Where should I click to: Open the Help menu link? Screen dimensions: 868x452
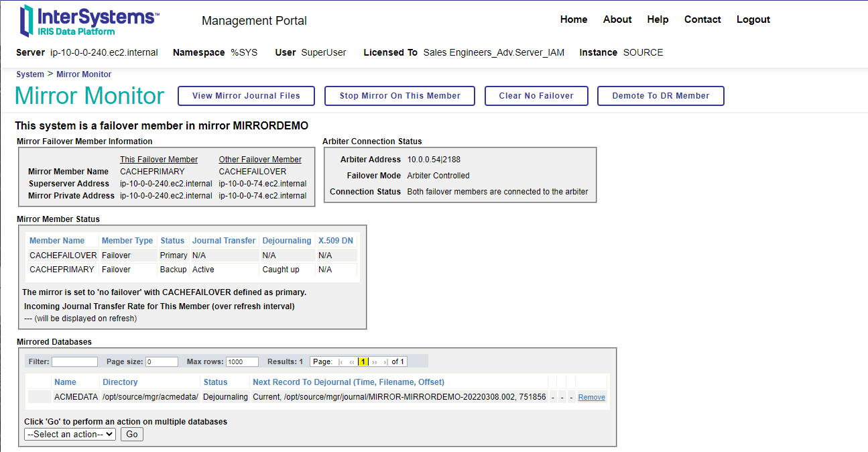click(x=658, y=19)
